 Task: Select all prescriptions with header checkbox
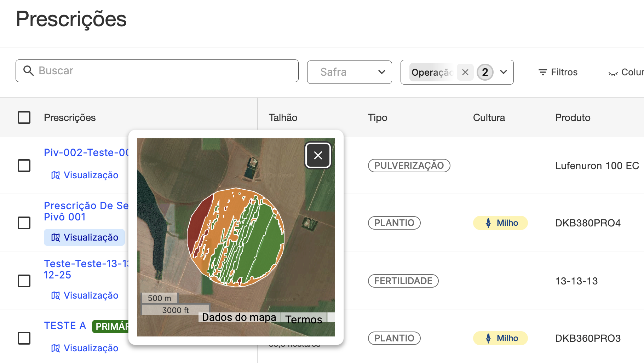[24, 117]
